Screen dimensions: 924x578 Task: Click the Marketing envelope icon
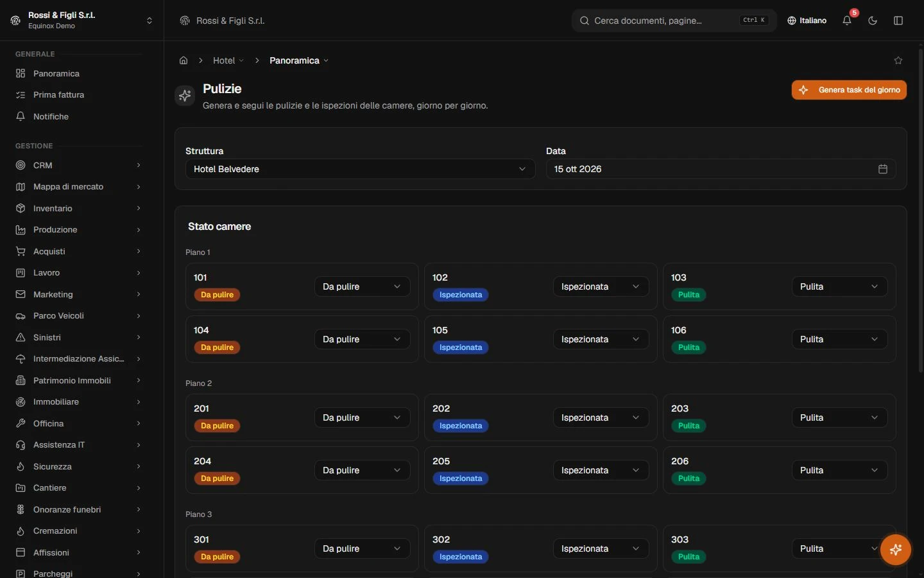[21, 294]
